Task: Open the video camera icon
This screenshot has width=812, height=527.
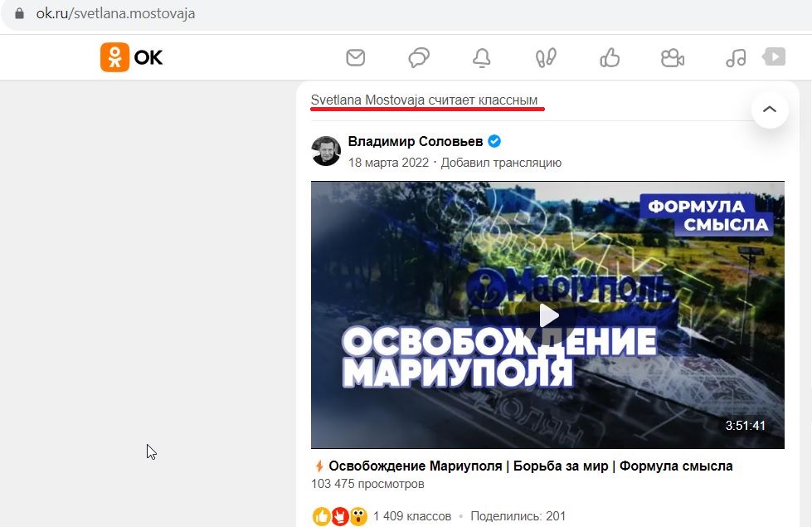Action: [x=672, y=57]
